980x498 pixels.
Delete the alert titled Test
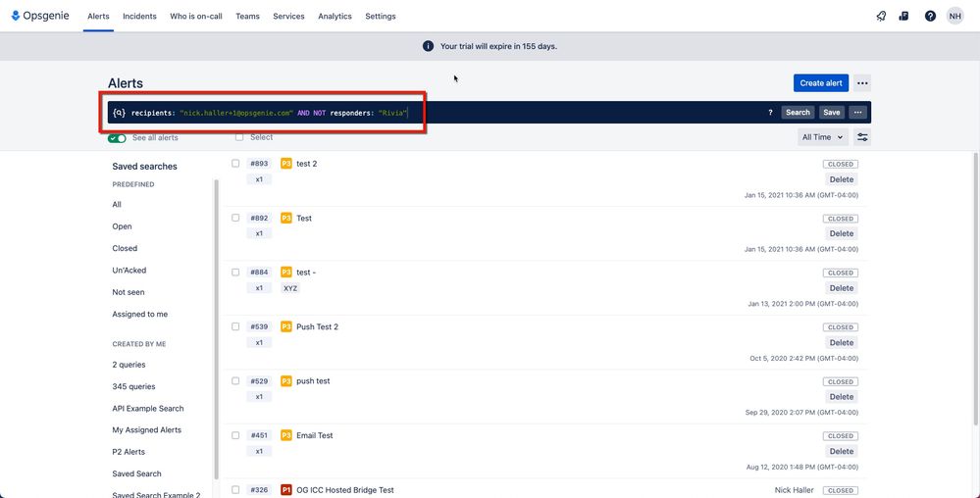(842, 233)
